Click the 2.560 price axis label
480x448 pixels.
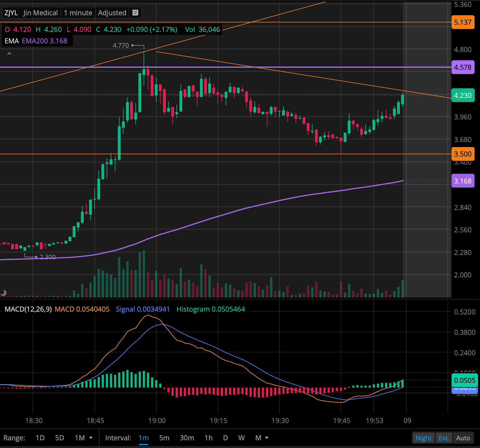tap(463, 230)
